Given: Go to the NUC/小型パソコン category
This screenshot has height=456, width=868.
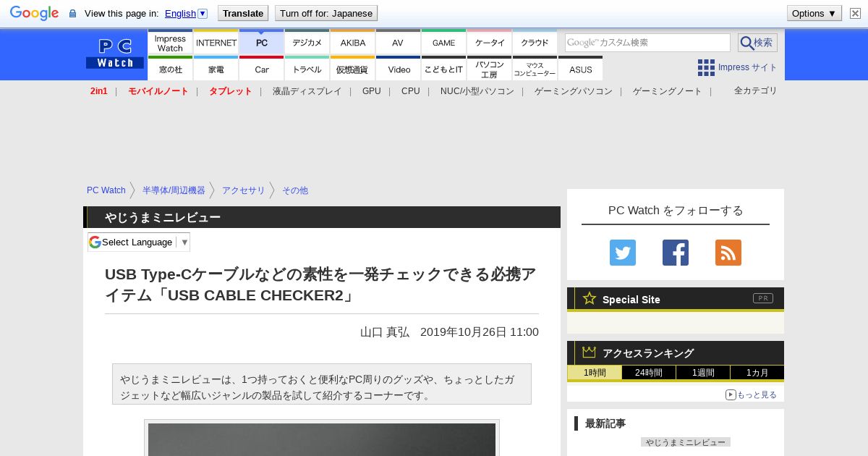Looking at the screenshot, I should (x=477, y=91).
